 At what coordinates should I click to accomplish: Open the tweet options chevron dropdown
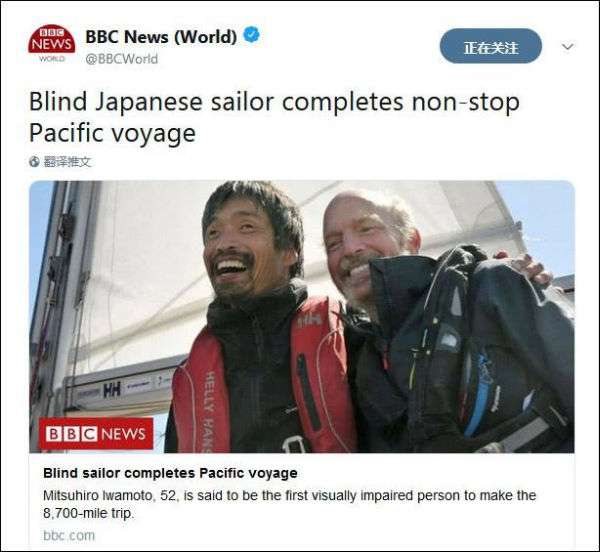tap(567, 47)
